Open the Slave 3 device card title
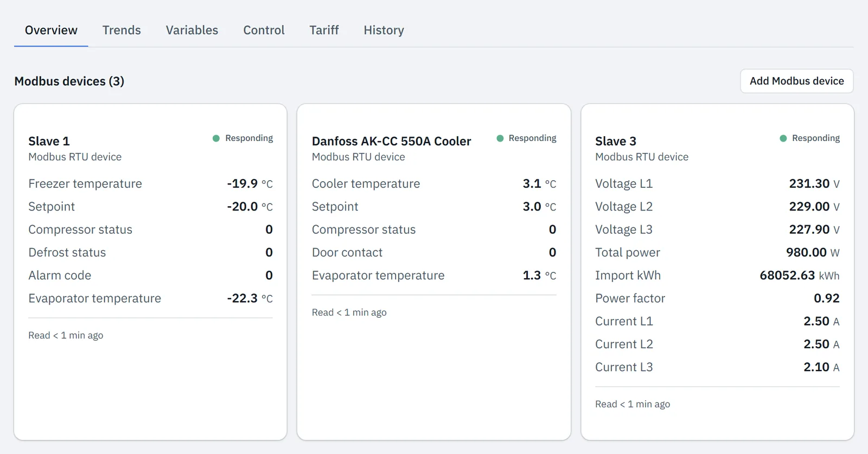The image size is (868, 454). pos(616,141)
